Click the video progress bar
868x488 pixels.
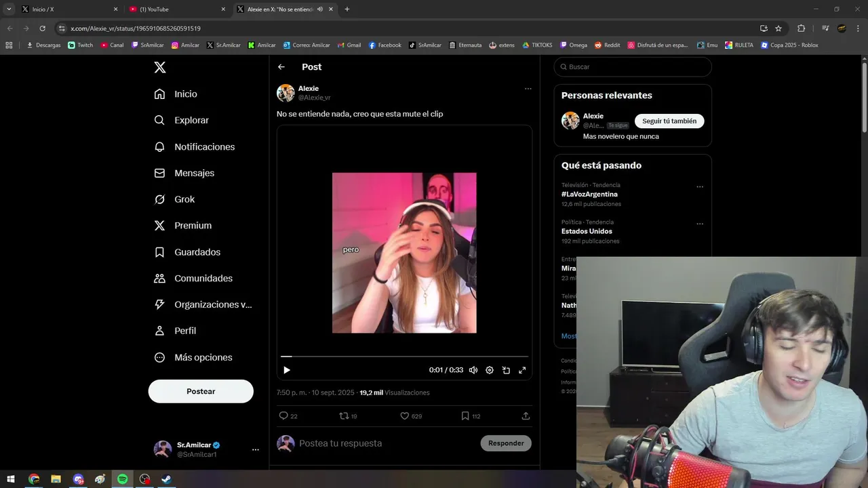tap(404, 356)
